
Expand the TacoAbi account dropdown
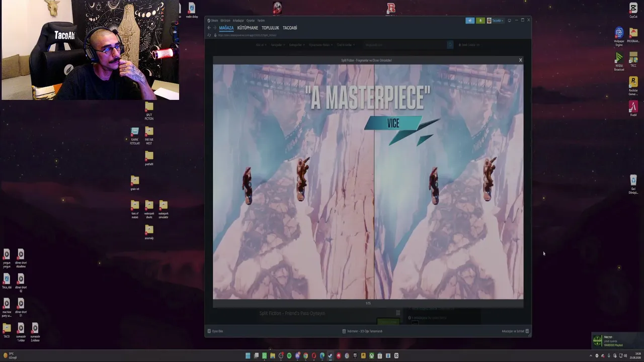(495, 21)
